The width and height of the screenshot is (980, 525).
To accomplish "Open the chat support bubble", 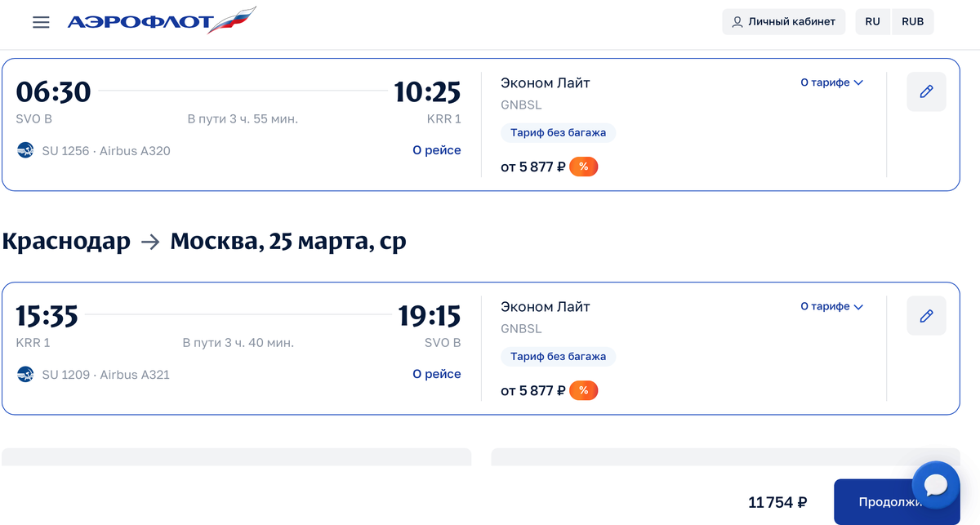I will coord(935,486).
